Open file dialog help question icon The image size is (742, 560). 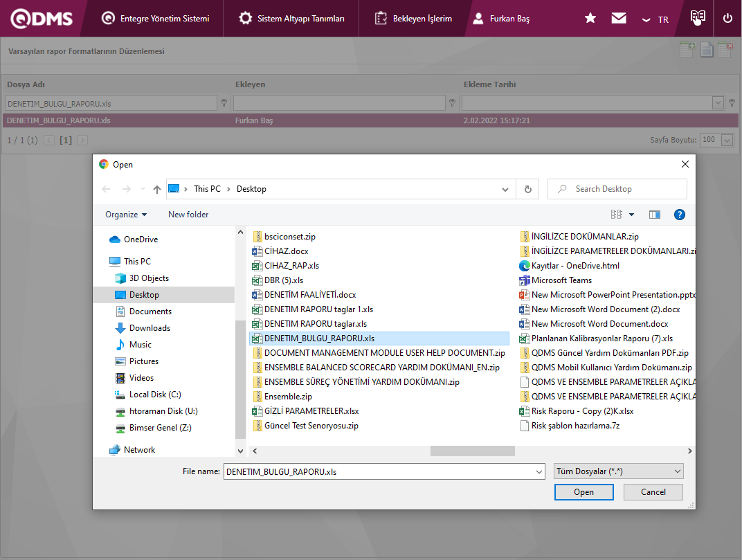[679, 215]
